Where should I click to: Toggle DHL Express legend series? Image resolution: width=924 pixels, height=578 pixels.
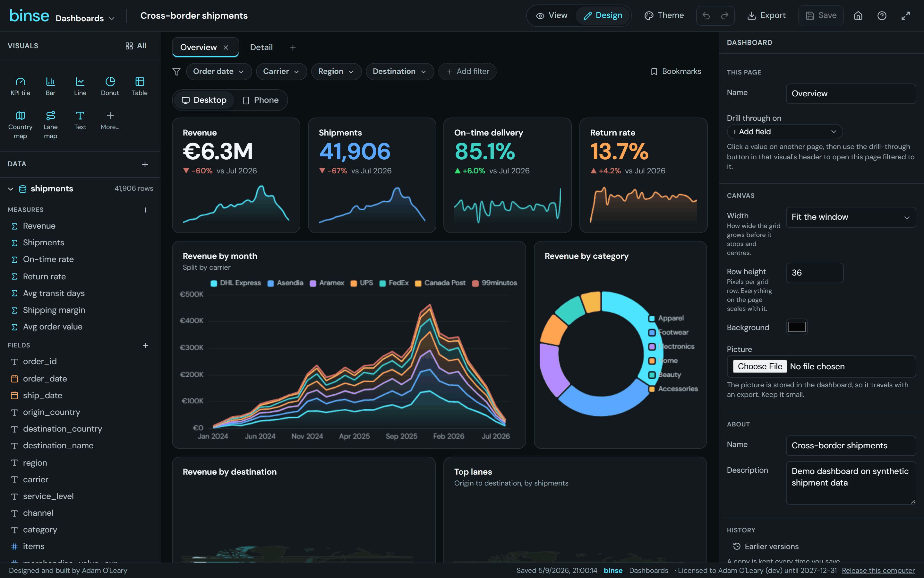236,283
